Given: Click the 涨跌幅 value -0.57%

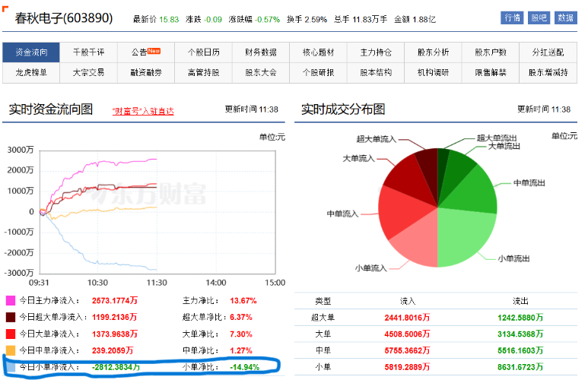Looking at the screenshot, I should (x=267, y=19).
